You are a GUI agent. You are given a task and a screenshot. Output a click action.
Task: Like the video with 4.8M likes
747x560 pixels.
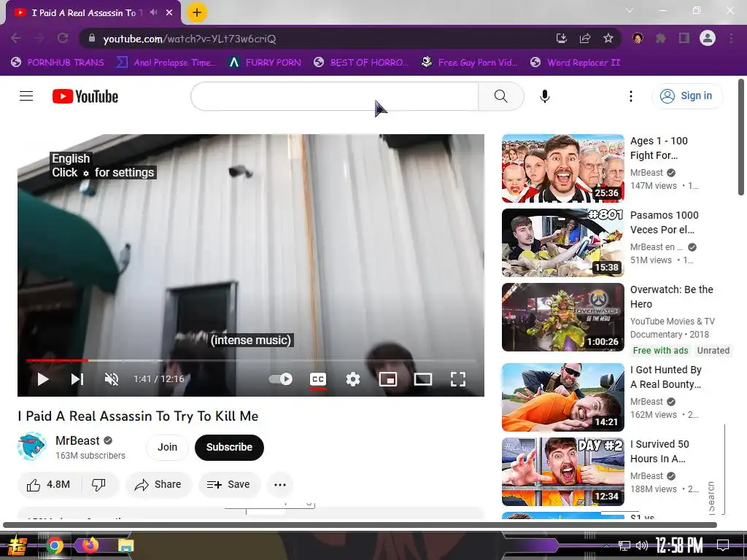(49, 485)
